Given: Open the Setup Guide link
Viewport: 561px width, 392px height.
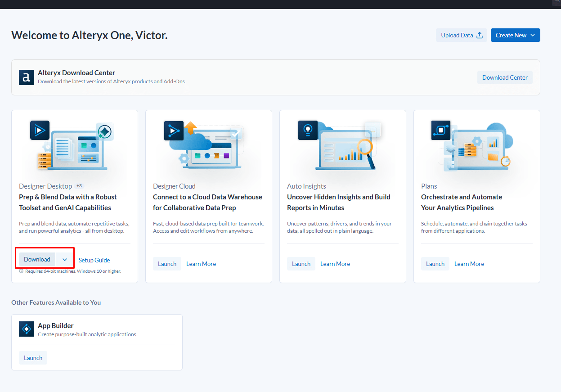Looking at the screenshot, I should pyautogui.click(x=94, y=260).
